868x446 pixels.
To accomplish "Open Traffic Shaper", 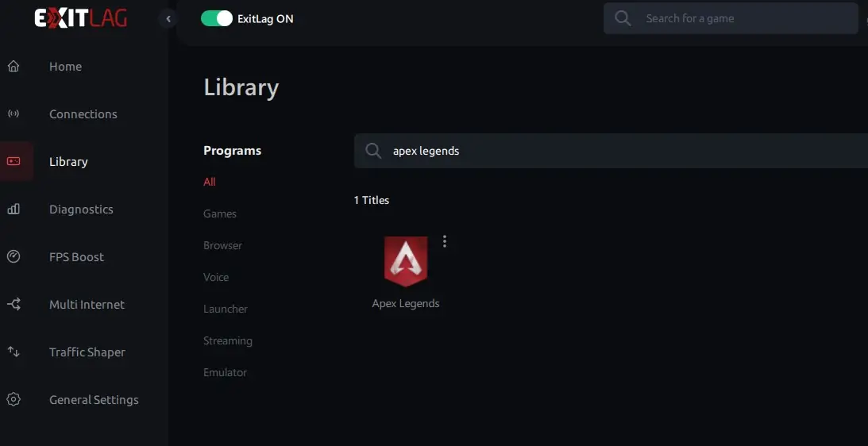I will [87, 352].
